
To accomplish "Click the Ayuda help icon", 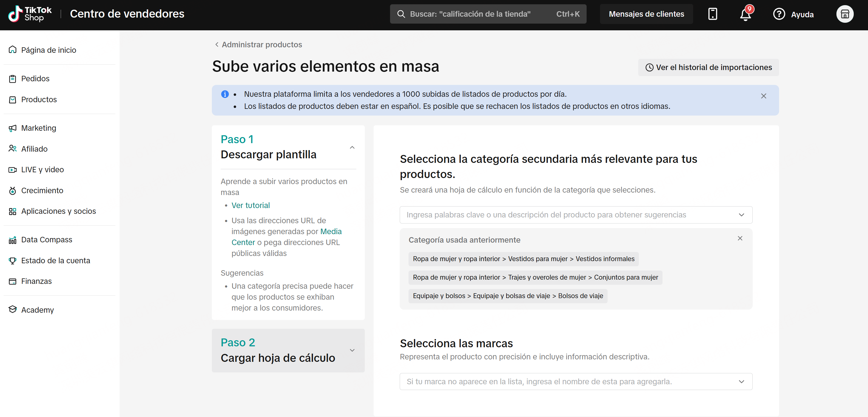I will (x=779, y=14).
